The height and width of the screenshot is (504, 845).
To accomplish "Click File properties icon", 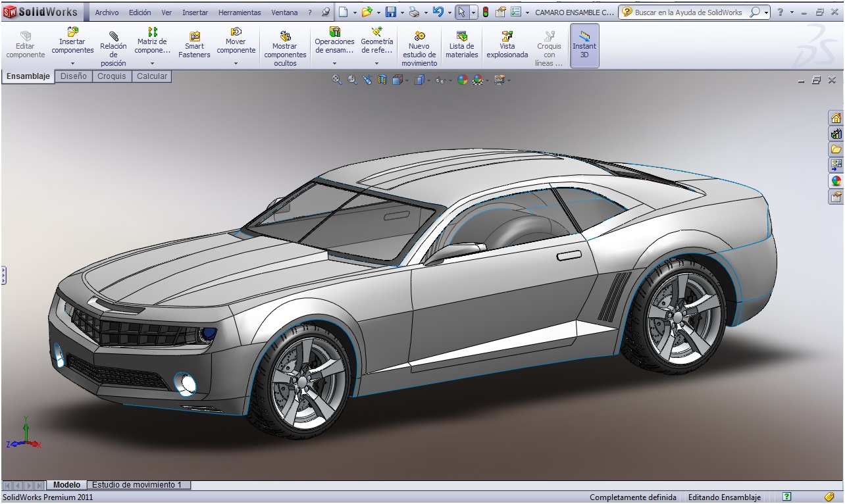I will click(x=501, y=12).
